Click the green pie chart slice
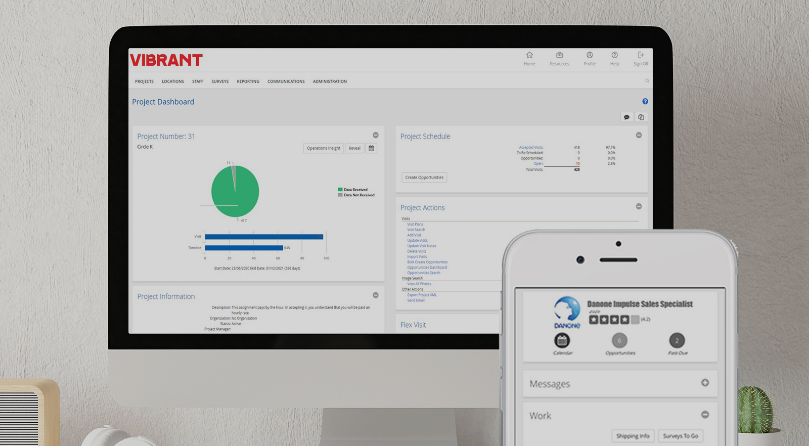Screen dimensions: 809x446 pos(236,194)
